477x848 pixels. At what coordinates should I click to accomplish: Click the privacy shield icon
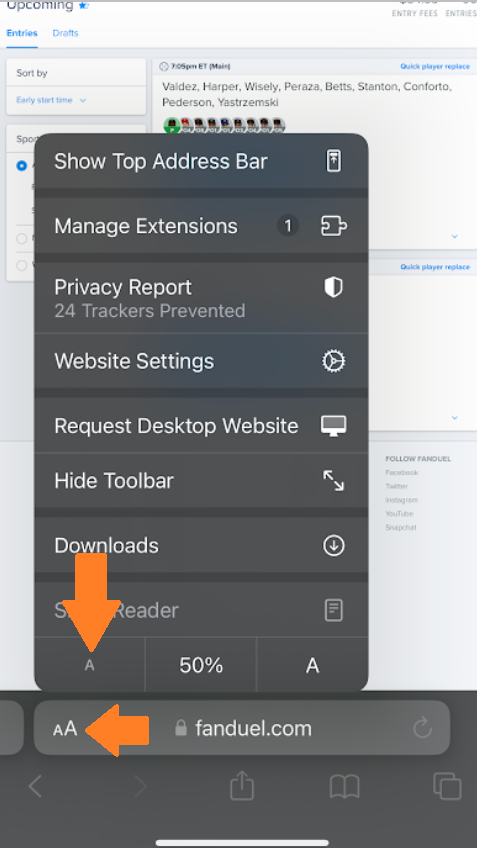pyautogui.click(x=333, y=288)
